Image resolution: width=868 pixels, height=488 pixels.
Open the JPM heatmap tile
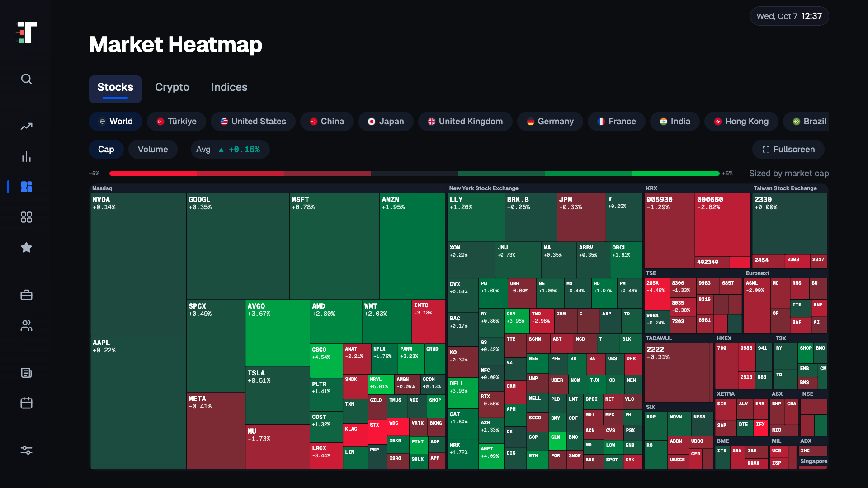[581, 217]
